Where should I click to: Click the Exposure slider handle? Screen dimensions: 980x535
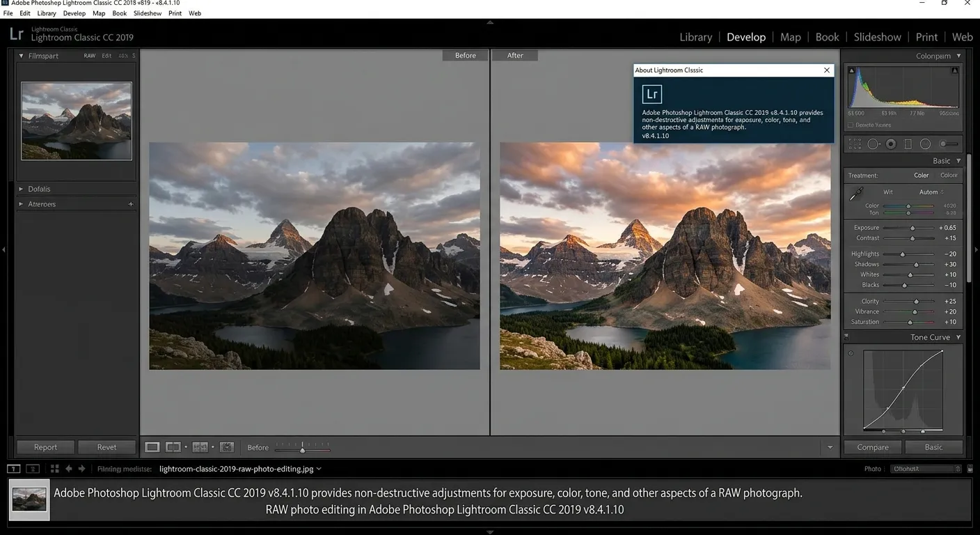point(912,228)
